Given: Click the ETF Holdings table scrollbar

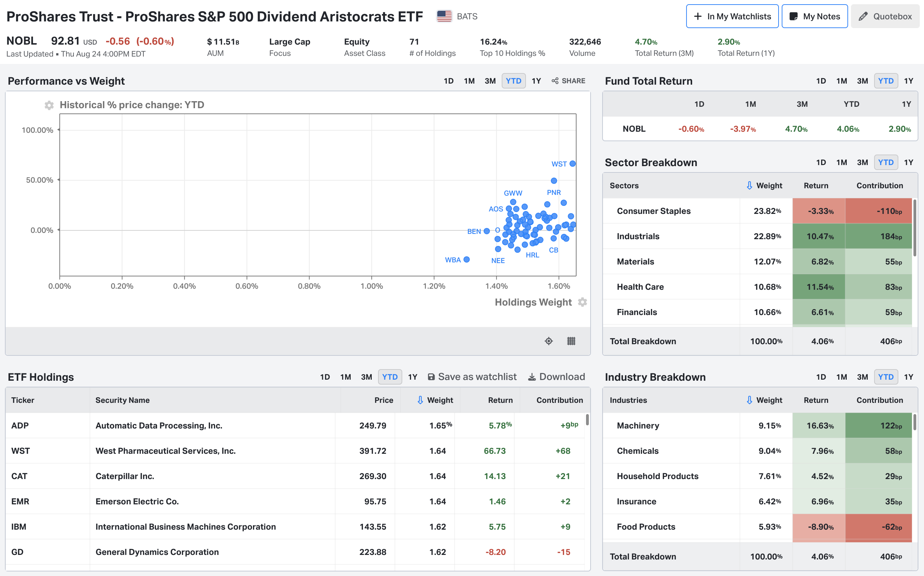Looking at the screenshot, I should click(587, 419).
